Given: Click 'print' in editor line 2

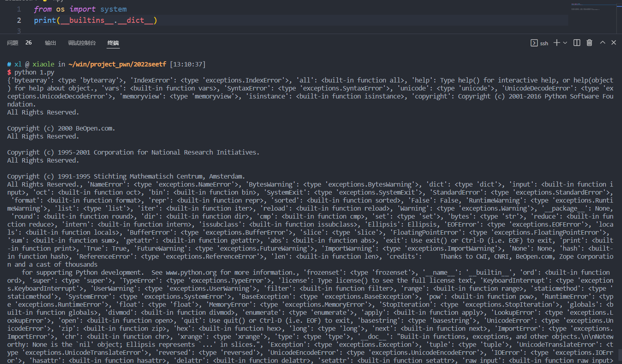Looking at the screenshot, I should pyautogui.click(x=45, y=20).
